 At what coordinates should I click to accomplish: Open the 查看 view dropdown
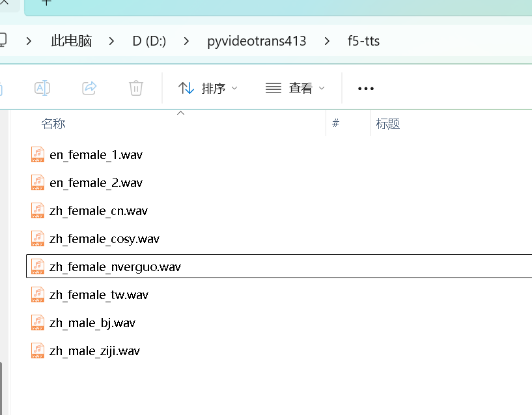click(295, 88)
